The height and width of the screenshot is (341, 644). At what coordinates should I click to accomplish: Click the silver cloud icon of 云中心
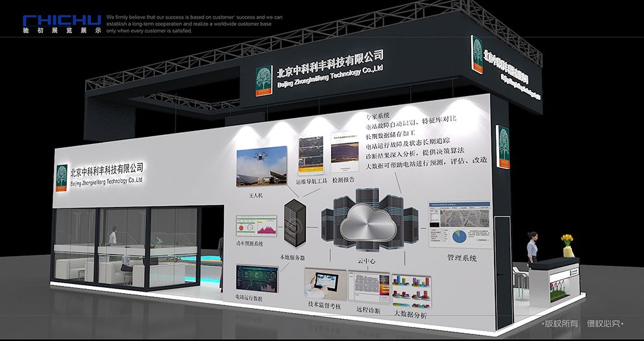click(x=367, y=222)
